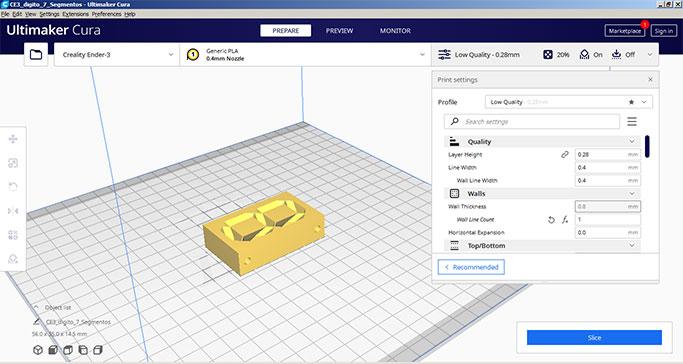Screen dimensions: 683x364
Task: Collapse the Quality section
Action: 632,142
